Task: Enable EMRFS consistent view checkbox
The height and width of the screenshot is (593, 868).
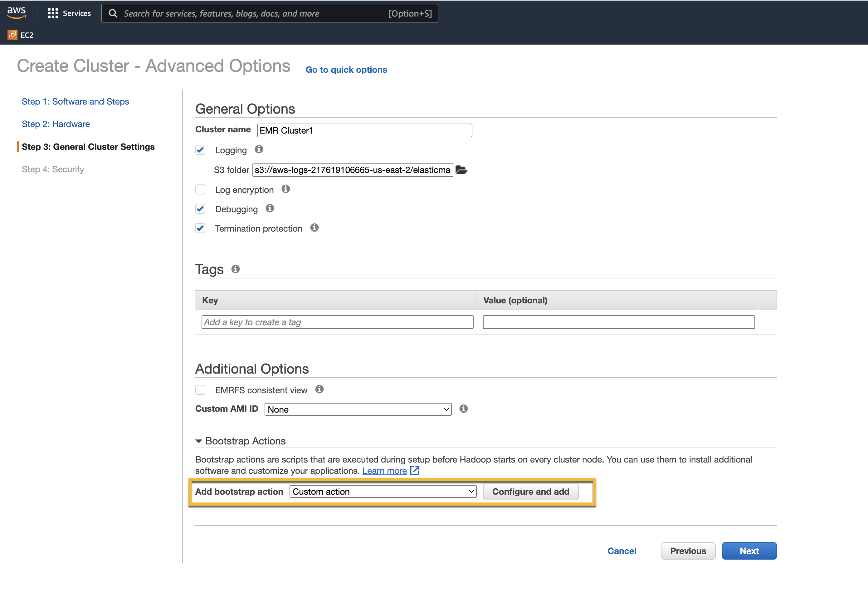Action: click(200, 390)
